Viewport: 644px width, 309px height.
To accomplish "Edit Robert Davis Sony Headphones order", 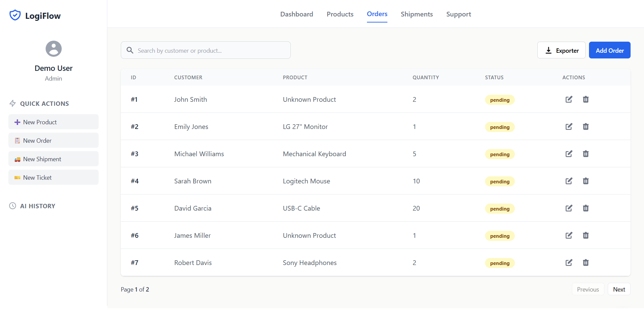I will [569, 263].
